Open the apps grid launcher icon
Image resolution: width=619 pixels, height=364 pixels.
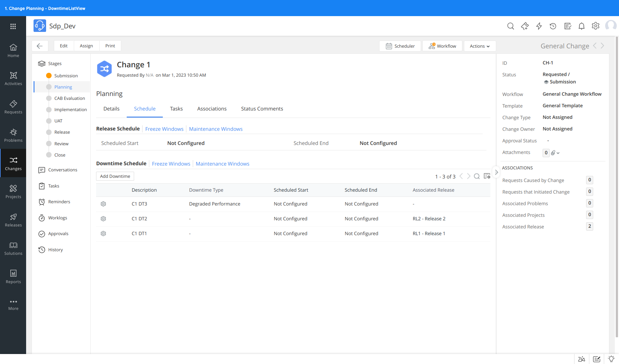[13, 26]
